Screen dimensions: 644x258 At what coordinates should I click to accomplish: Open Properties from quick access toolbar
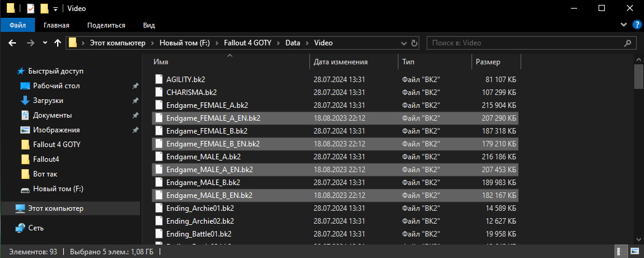point(31,8)
